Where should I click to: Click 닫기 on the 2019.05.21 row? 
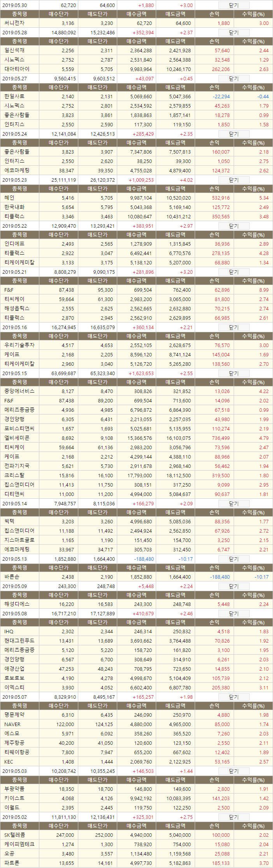coord(234,272)
